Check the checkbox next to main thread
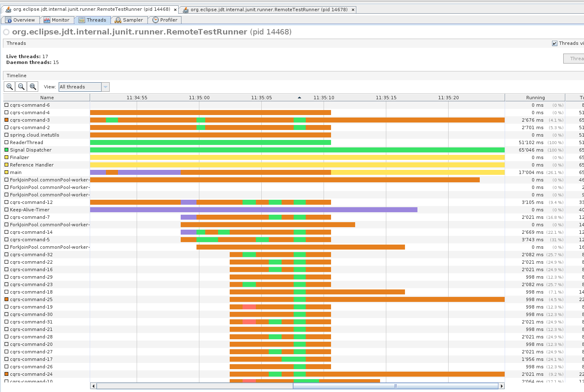Viewport: 584px width, 392px height. 6,172
